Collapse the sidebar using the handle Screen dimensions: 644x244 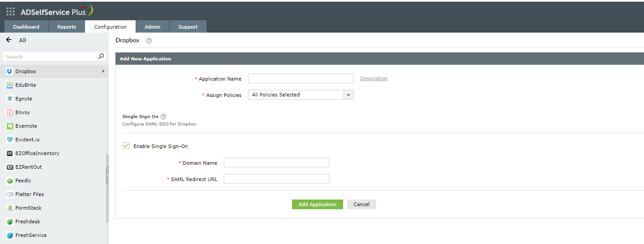click(107, 175)
